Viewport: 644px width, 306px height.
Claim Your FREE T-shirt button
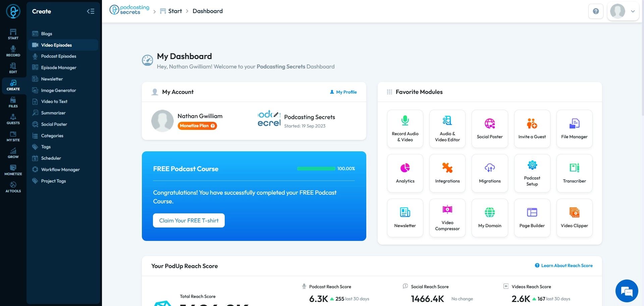[189, 220]
